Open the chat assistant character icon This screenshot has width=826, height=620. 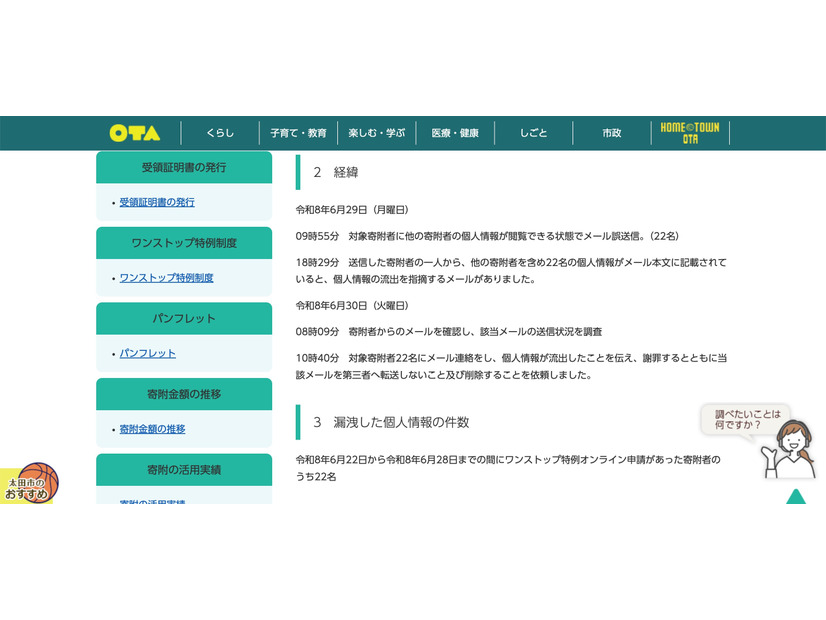click(789, 449)
